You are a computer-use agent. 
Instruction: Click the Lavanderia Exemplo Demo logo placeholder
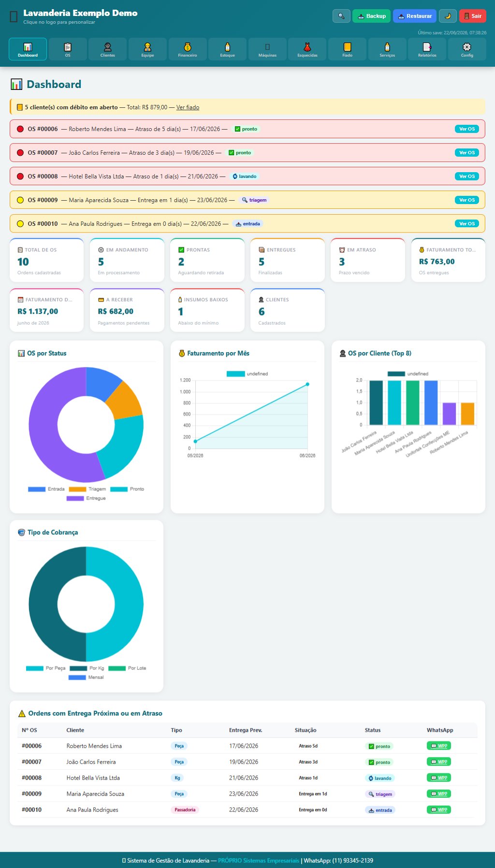pyautogui.click(x=14, y=16)
